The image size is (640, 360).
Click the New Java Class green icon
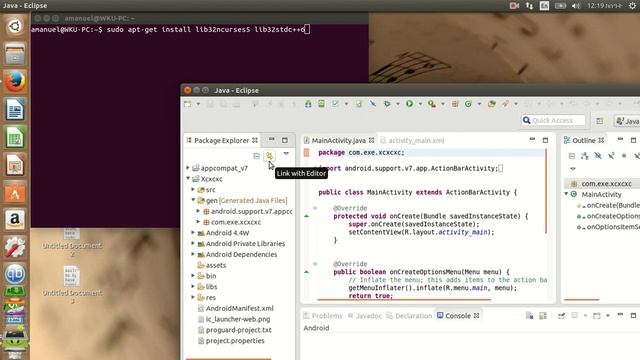pyautogui.click(x=469, y=104)
